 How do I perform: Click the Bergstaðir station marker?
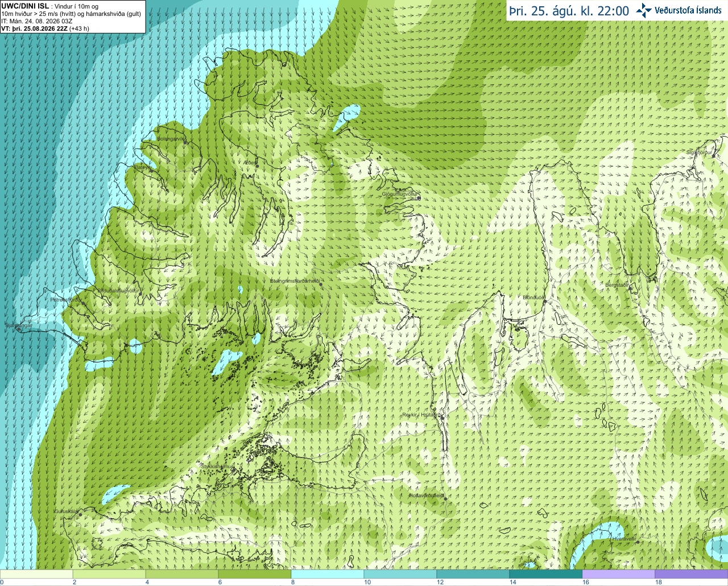click(x=631, y=288)
